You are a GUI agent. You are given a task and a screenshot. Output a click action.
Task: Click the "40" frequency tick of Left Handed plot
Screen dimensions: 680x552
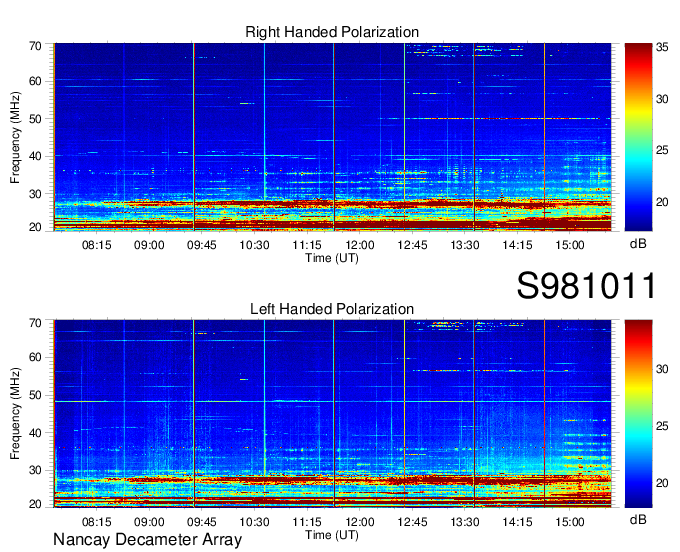pos(35,433)
